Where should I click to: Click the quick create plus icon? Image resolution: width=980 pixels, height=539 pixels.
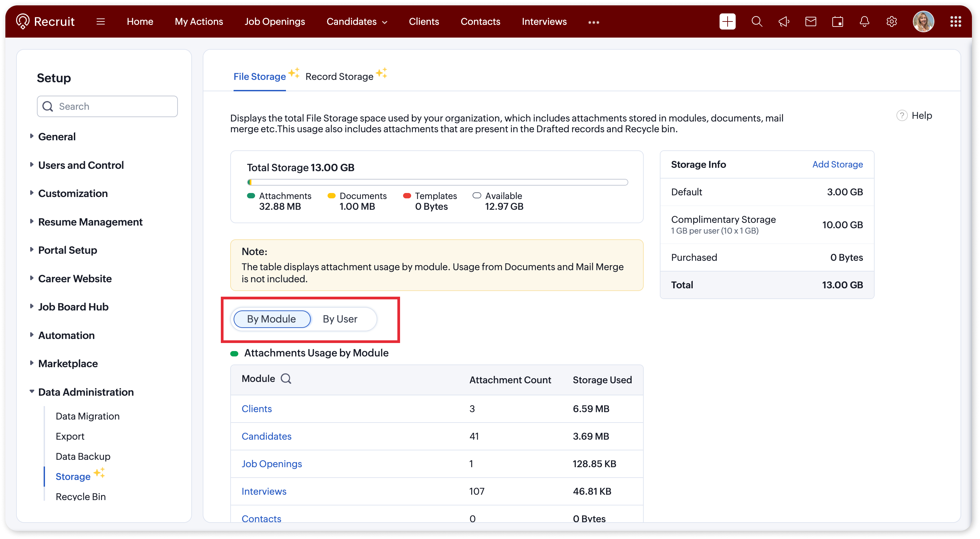click(727, 22)
